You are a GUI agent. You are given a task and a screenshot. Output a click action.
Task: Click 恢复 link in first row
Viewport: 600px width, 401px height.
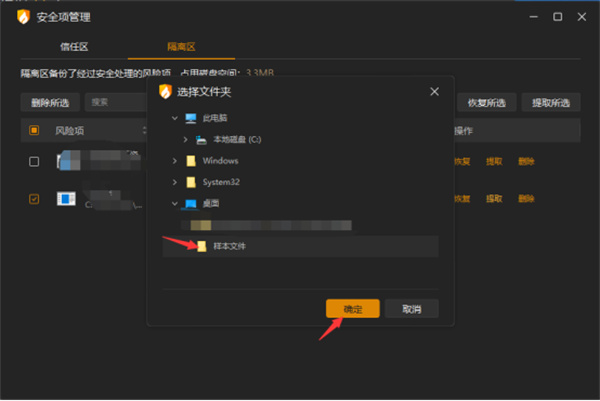(x=462, y=161)
